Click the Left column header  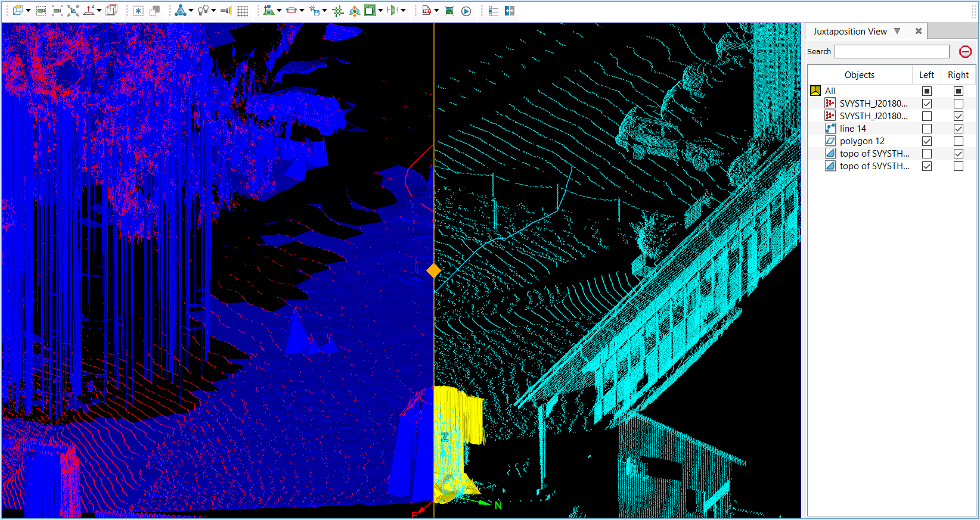[926, 75]
